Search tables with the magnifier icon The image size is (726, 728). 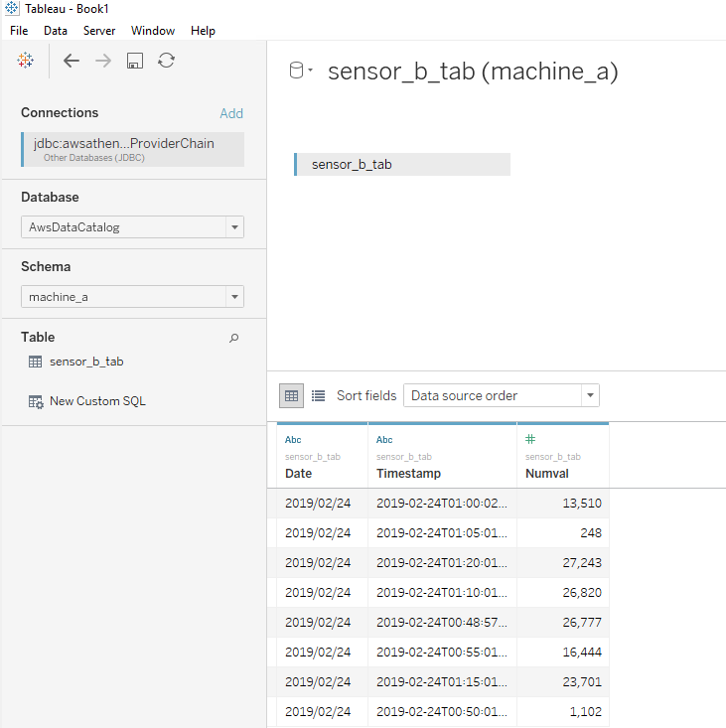pyautogui.click(x=234, y=338)
